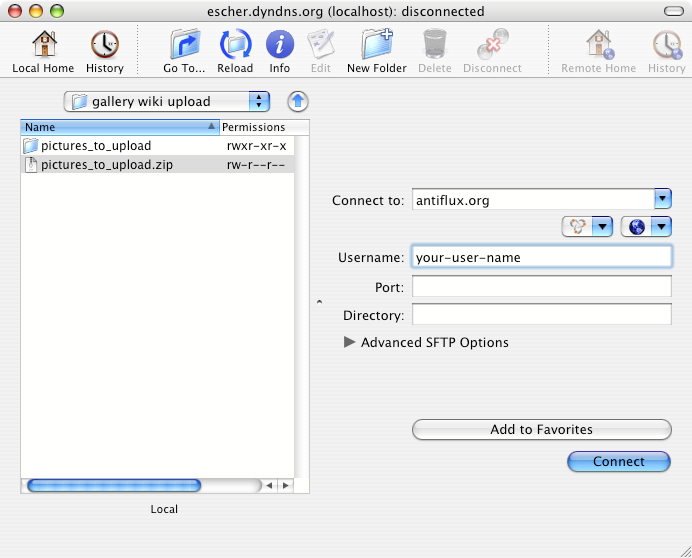Expand Advanced SFTP Options
The width and height of the screenshot is (692, 558).
(x=350, y=342)
